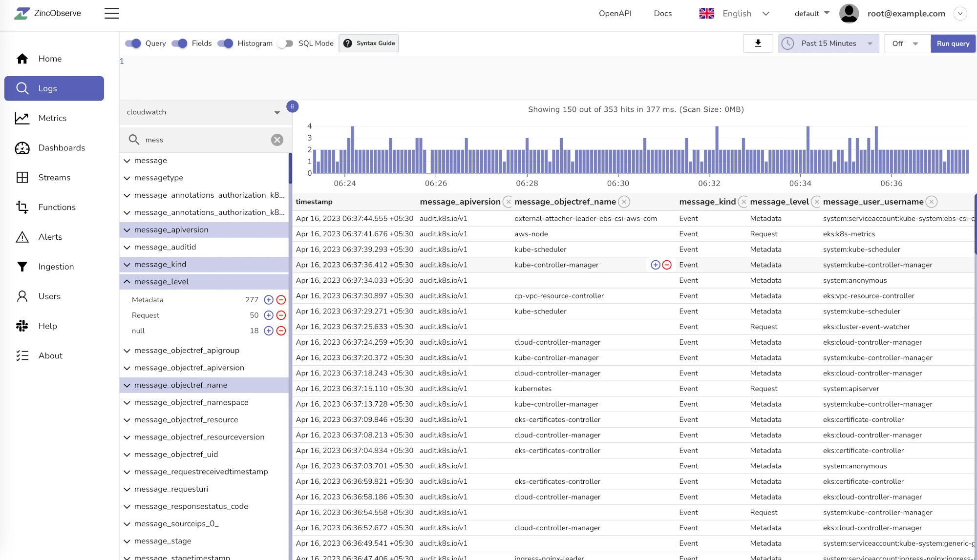
Task: Click the download logs icon
Action: pos(758,43)
